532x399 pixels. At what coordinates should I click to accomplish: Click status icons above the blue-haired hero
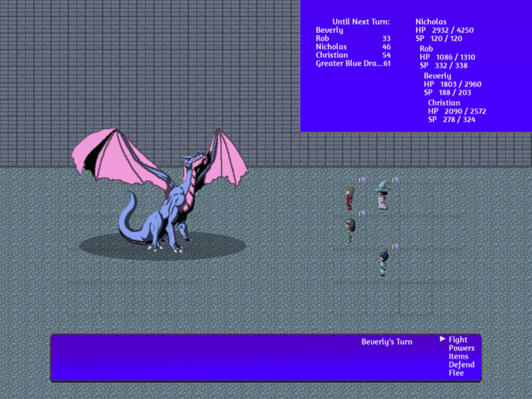pos(395,247)
